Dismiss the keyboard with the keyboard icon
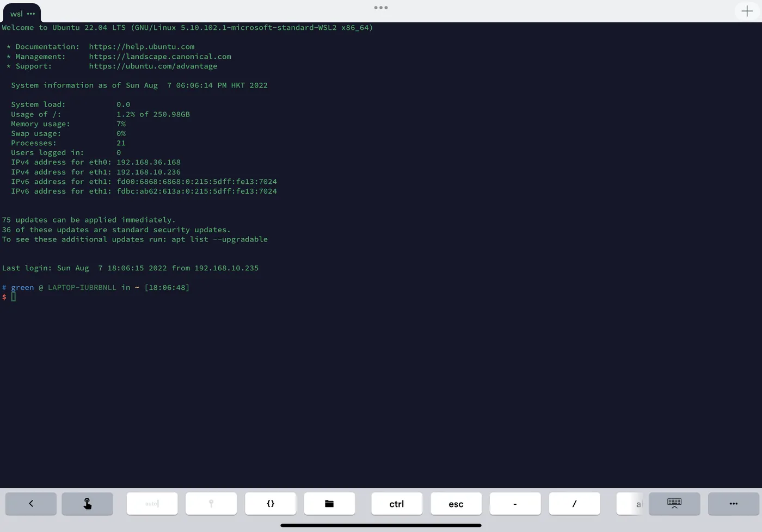Screen dimensions: 762x532 click(674, 504)
